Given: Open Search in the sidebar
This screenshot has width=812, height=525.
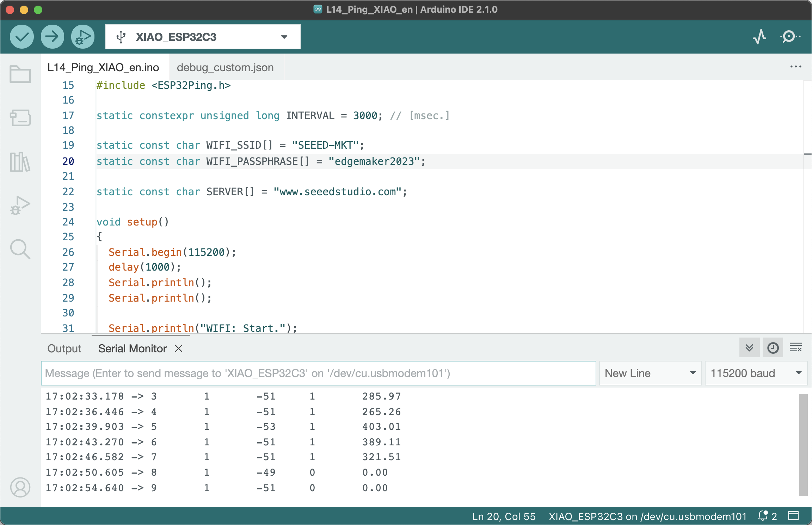Looking at the screenshot, I should 20,249.
